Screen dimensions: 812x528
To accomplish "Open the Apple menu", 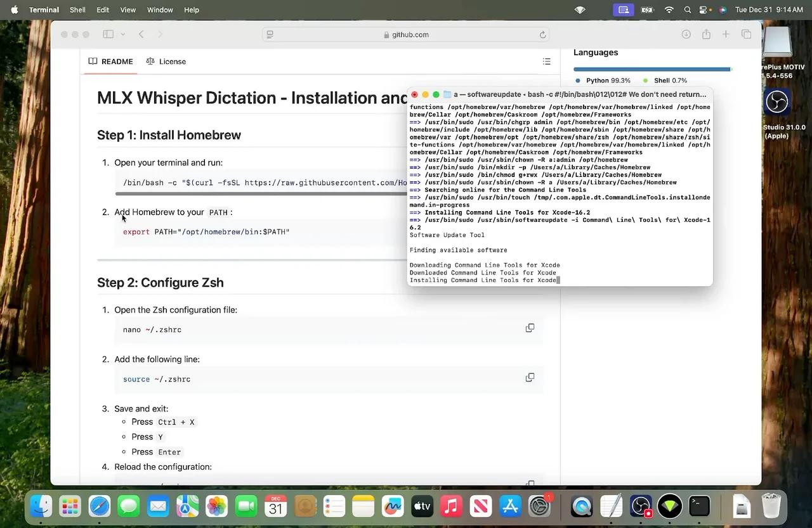I will (x=14, y=10).
